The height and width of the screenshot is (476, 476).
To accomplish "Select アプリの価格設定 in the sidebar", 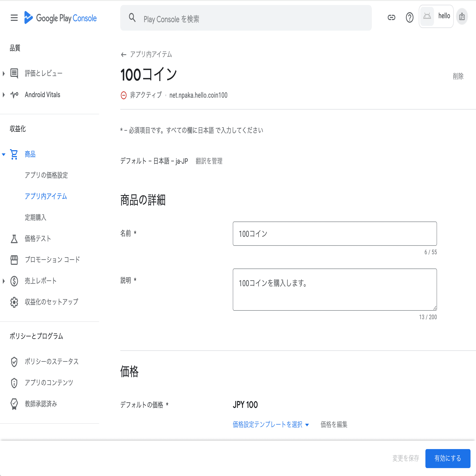I will (46, 175).
